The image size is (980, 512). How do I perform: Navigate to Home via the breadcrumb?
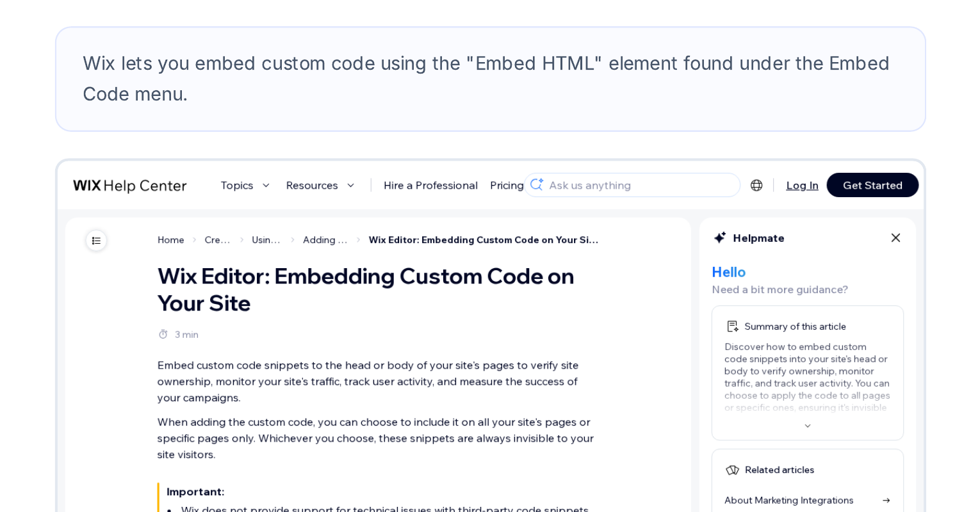click(x=170, y=240)
